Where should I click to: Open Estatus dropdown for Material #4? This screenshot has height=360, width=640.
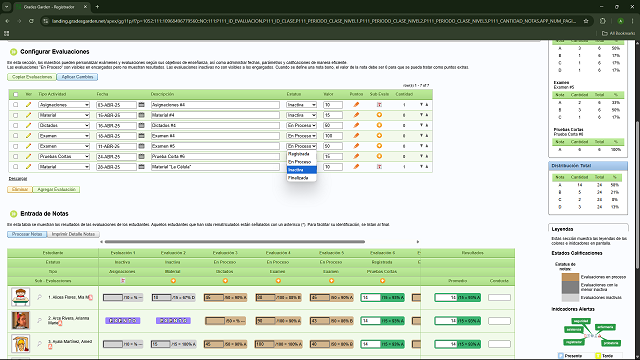point(301,115)
